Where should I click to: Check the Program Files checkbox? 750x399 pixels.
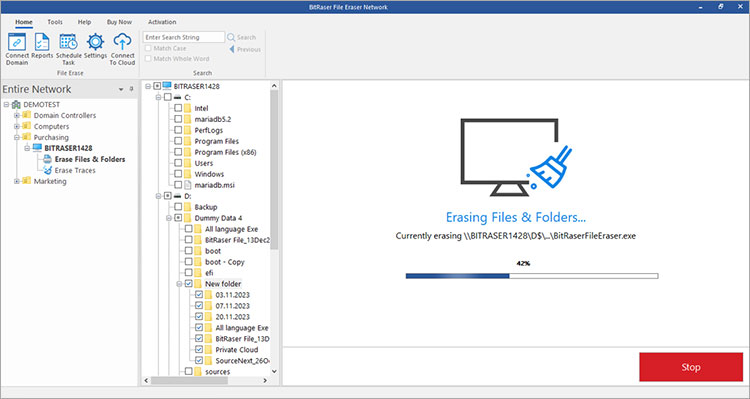click(x=178, y=141)
